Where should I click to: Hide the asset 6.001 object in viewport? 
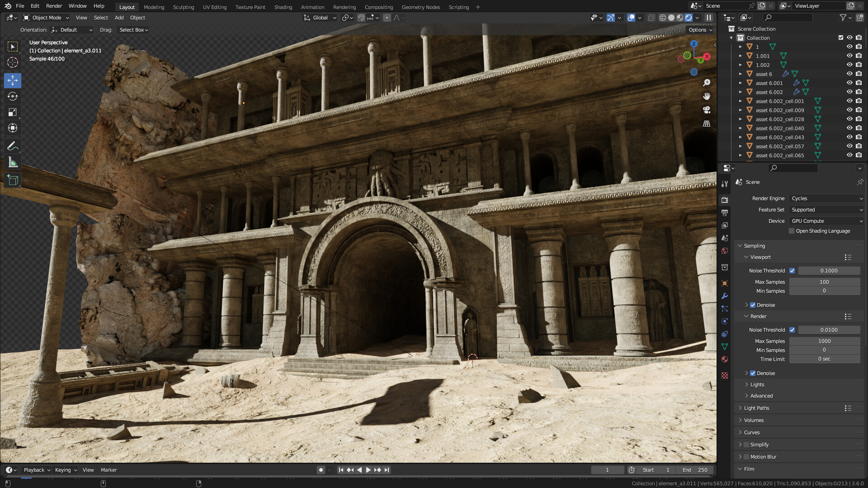tap(849, 83)
